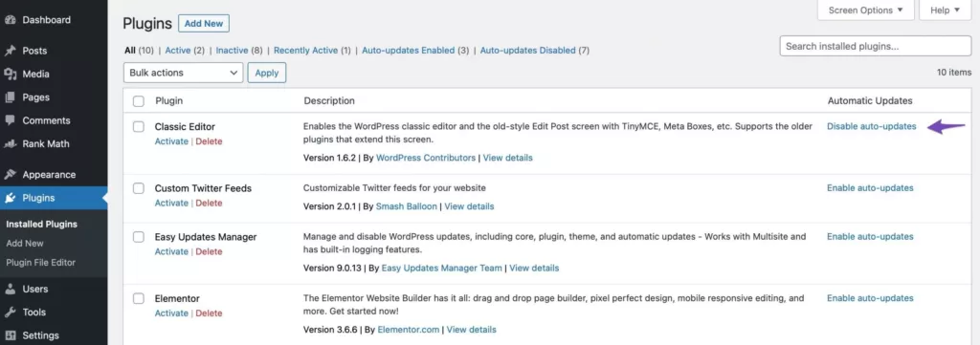Disable auto-updates for Classic Editor
Image resolution: width=980 pixels, height=345 pixels.
pos(872,126)
